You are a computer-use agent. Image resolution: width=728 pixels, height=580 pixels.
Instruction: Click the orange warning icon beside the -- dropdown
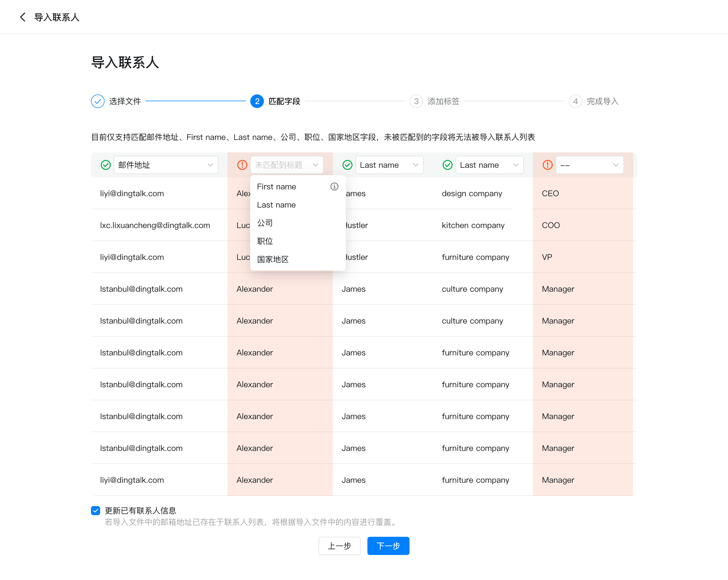coord(547,165)
